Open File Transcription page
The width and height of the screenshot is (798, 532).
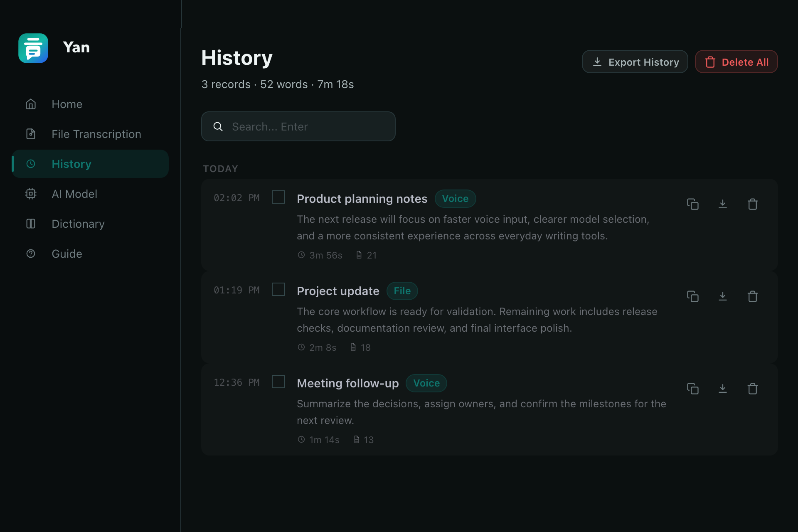(90, 134)
